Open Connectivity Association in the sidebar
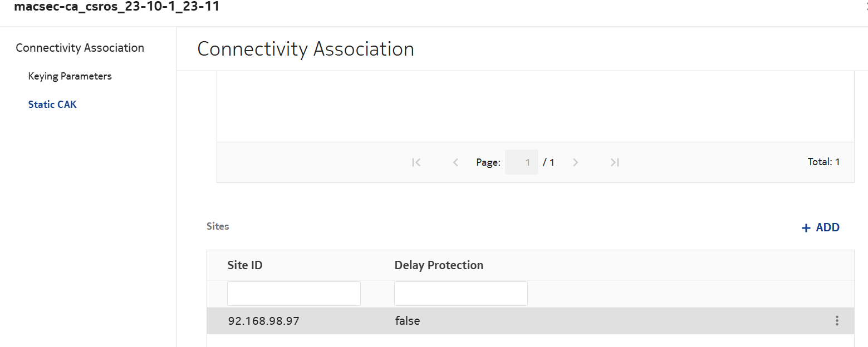This screenshot has width=868, height=347. pos(80,48)
